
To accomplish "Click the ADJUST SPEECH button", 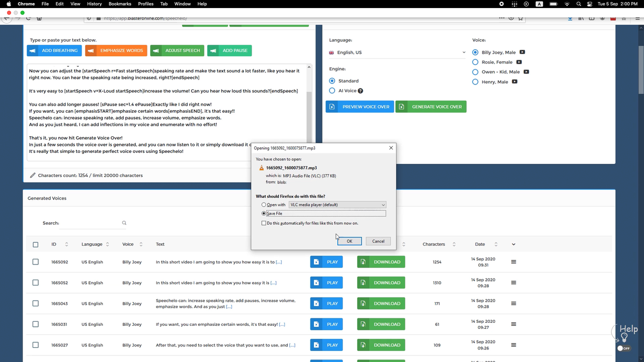I will (177, 51).
